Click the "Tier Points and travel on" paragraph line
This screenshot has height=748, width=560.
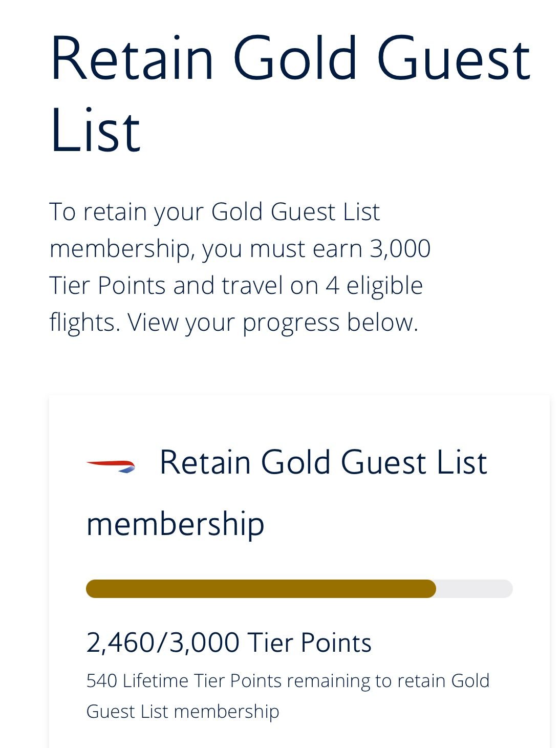click(183, 285)
